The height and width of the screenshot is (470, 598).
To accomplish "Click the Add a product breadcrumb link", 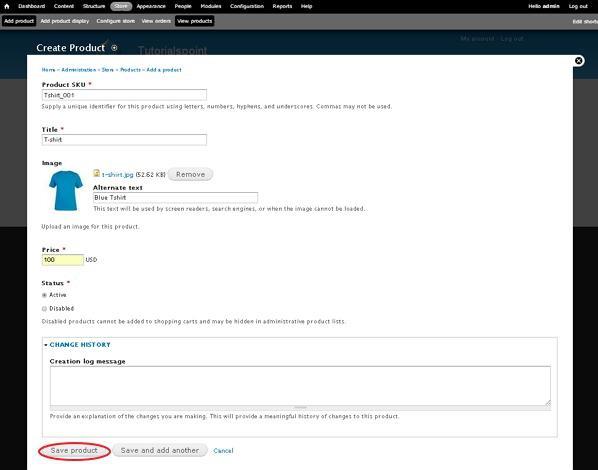I will pos(164,70).
